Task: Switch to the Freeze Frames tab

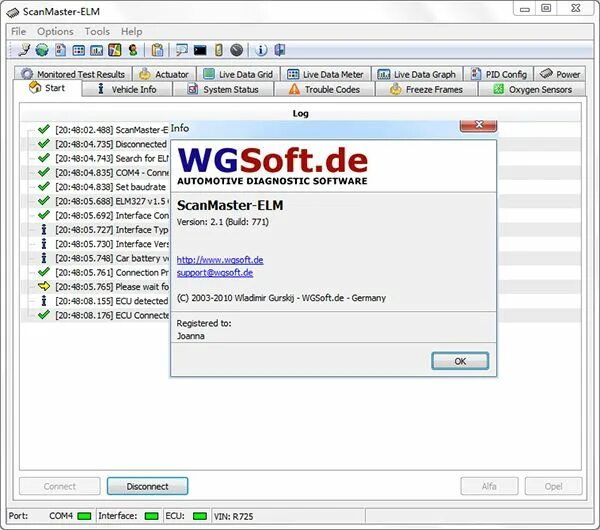Action: click(426, 89)
